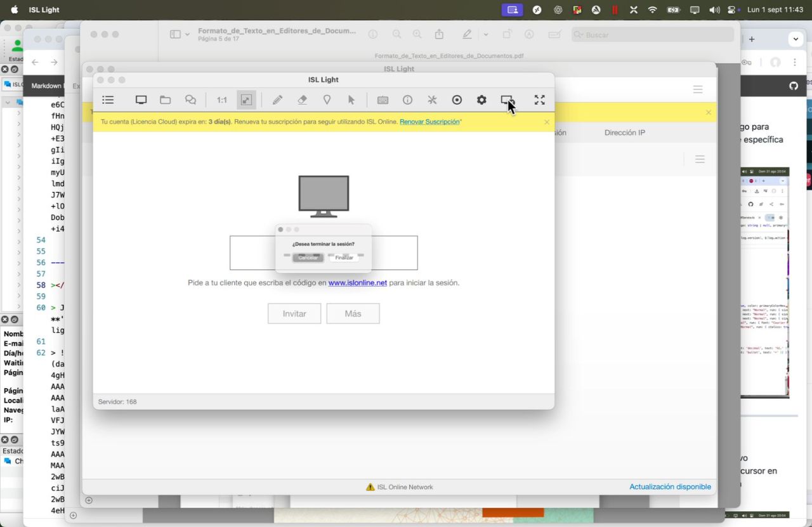Toggle the 1:1 actual size view
The height and width of the screenshot is (527, 812).
221,100
